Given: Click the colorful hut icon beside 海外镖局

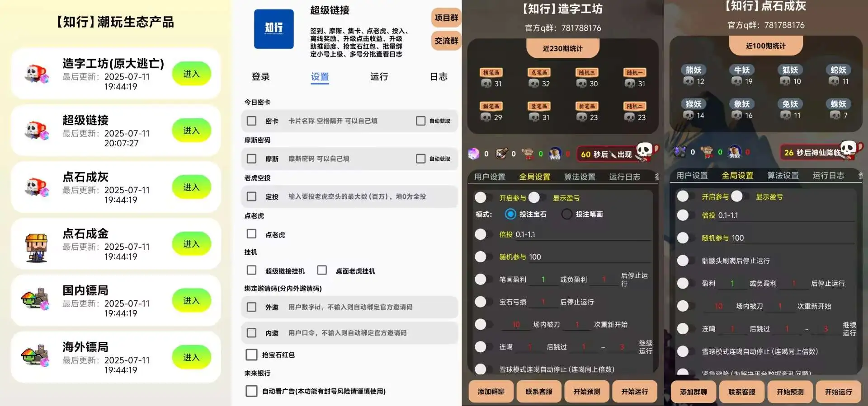Looking at the screenshot, I should point(36,356).
